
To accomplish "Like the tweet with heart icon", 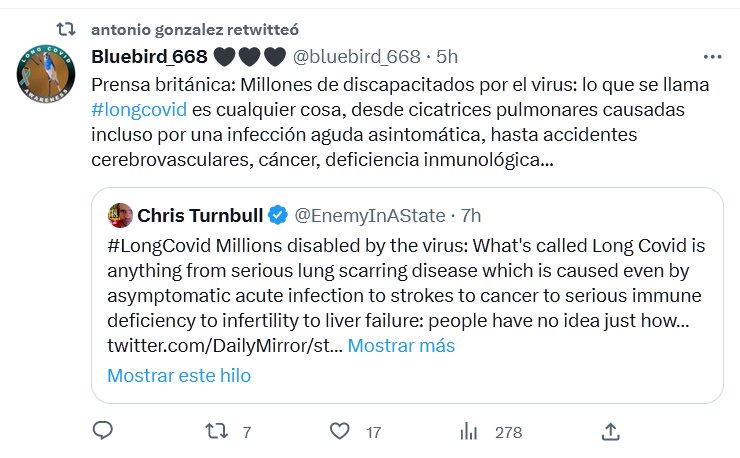I will [x=340, y=432].
